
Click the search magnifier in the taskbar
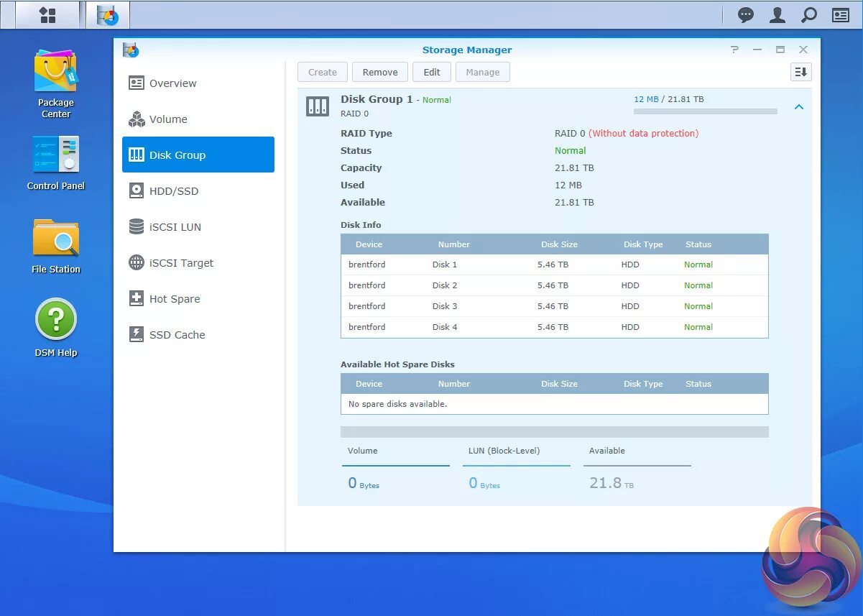click(809, 14)
